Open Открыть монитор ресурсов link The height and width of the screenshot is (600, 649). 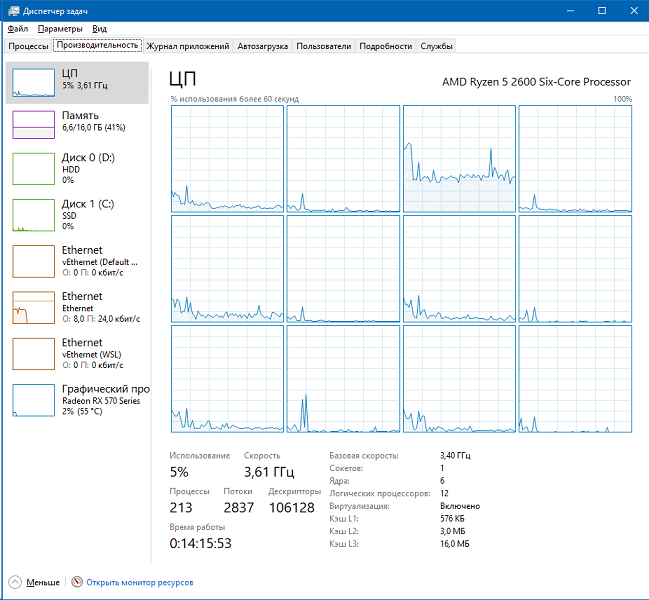tap(140, 582)
